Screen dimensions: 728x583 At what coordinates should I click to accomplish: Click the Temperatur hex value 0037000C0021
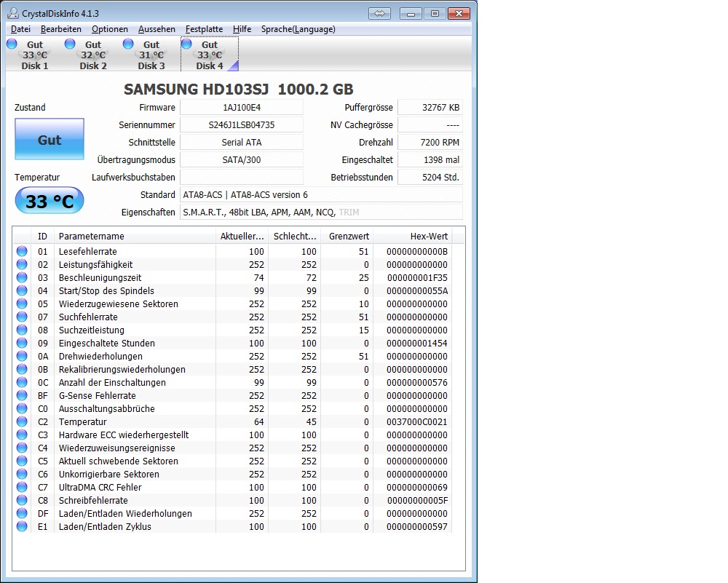tap(417, 421)
